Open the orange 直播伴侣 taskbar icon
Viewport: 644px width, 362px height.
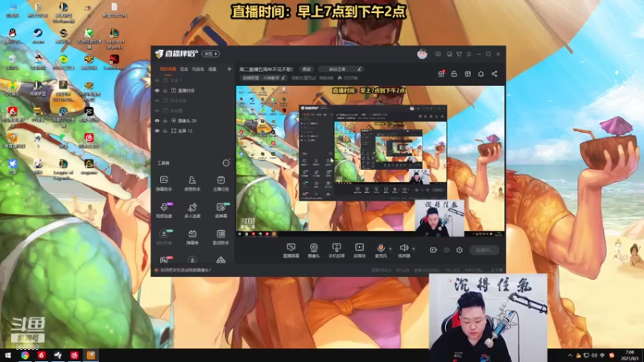pos(91,356)
